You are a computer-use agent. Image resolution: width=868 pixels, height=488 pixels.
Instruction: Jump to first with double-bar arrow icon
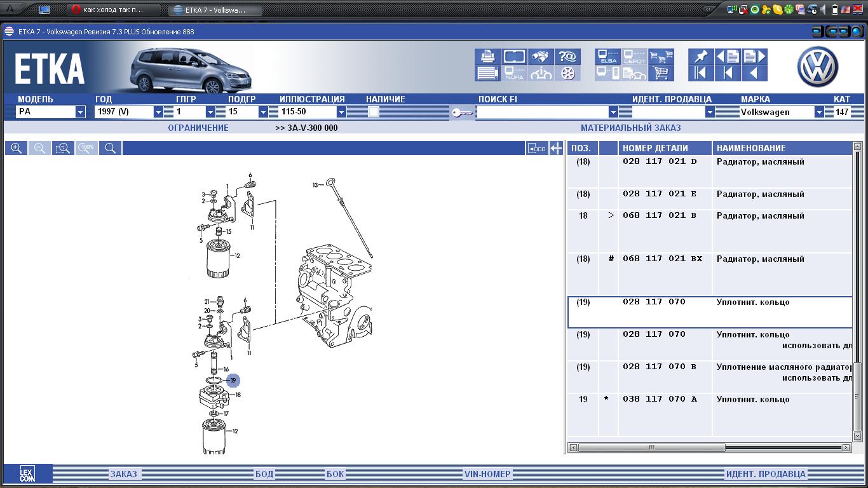pos(701,73)
